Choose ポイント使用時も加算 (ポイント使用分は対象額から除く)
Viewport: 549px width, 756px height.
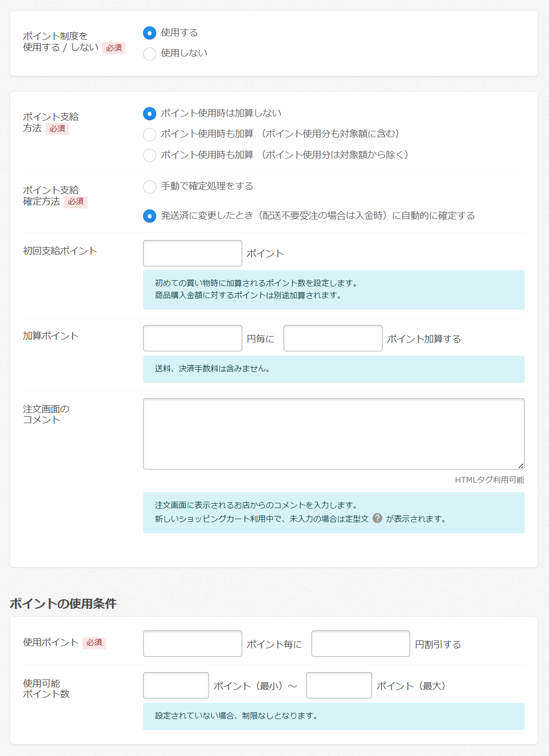click(150, 155)
